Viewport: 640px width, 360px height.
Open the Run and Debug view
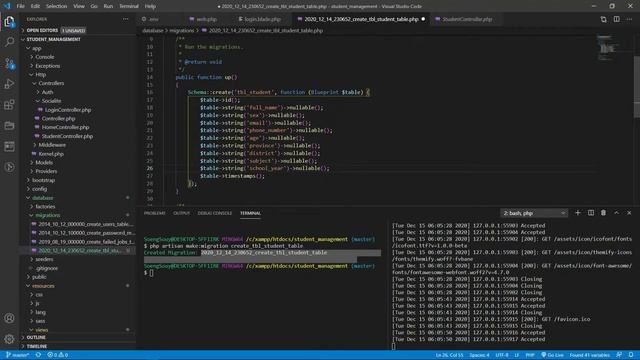point(9,84)
